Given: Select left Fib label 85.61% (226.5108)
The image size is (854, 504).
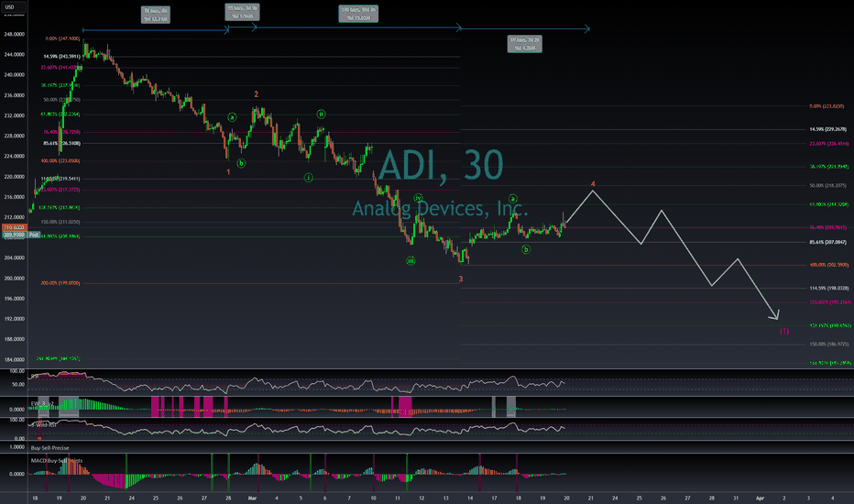Looking at the screenshot, I should [x=62, y=143].
